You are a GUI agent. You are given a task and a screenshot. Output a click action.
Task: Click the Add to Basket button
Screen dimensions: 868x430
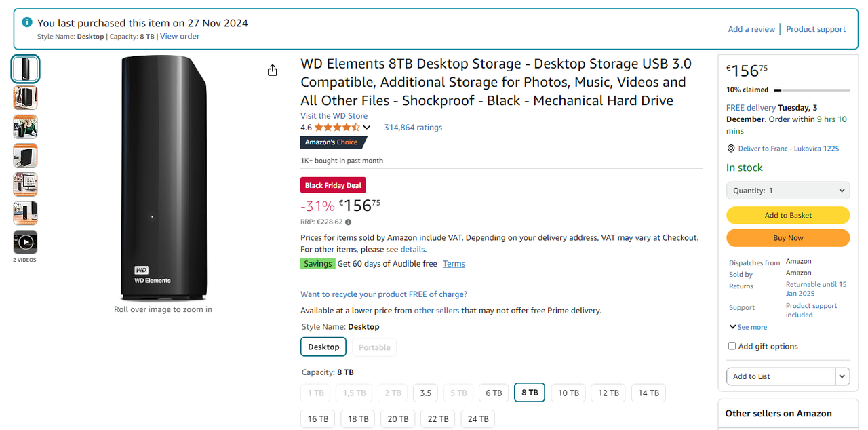click(788, 215)
